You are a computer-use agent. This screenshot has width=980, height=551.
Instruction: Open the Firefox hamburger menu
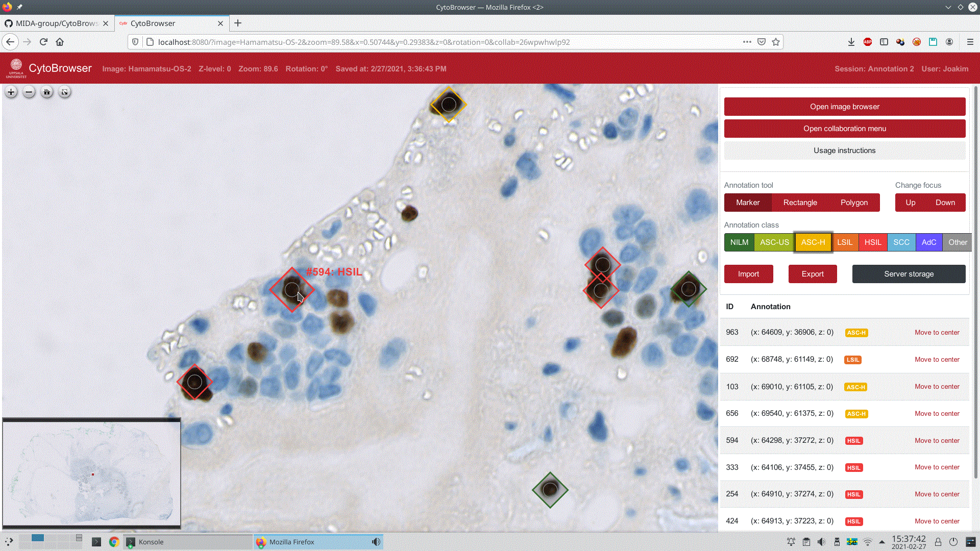pyautogui.click(x=970, y=42)
